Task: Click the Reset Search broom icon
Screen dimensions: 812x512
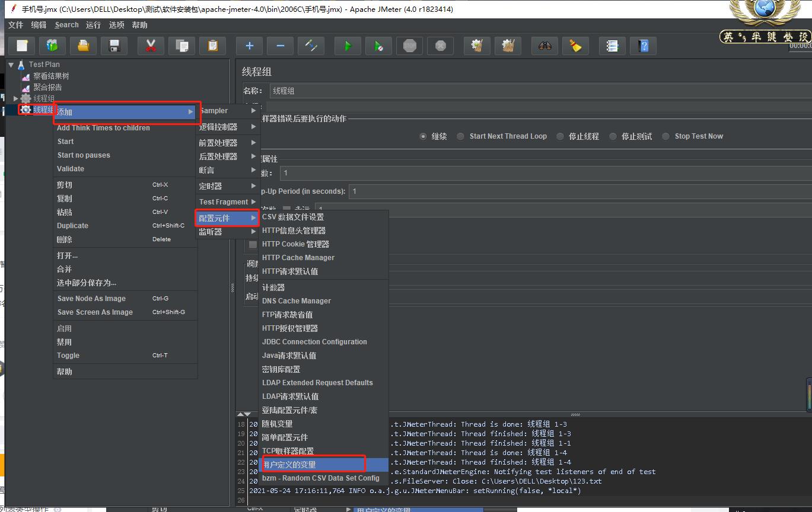Action: pos(575,46)
